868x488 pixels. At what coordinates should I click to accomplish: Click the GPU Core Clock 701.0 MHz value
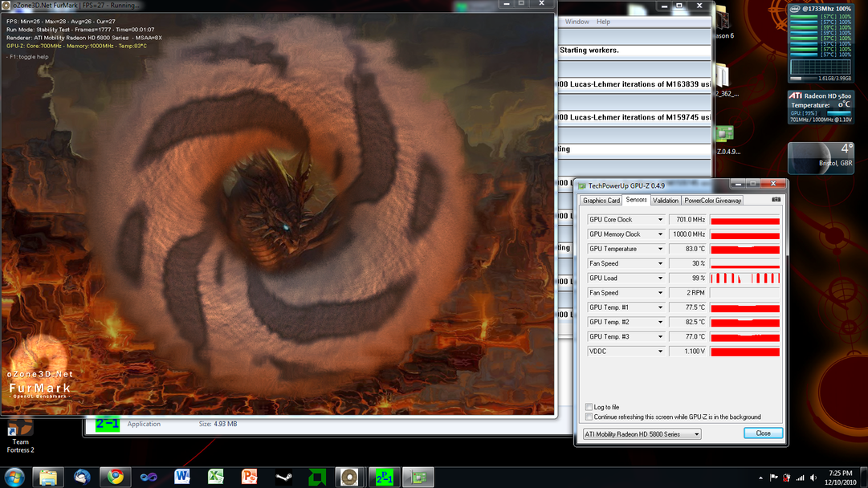pyautogui.click(x=688, y=220)
